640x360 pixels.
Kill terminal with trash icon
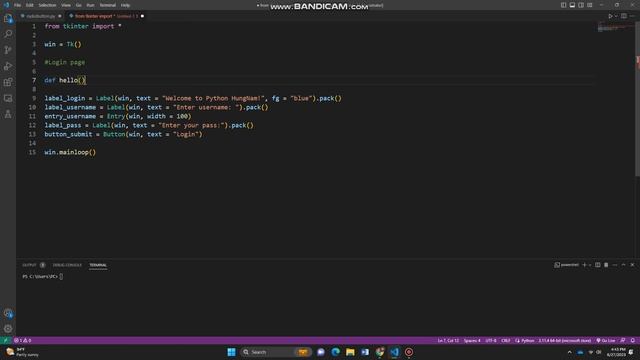[x=606, y=265]
